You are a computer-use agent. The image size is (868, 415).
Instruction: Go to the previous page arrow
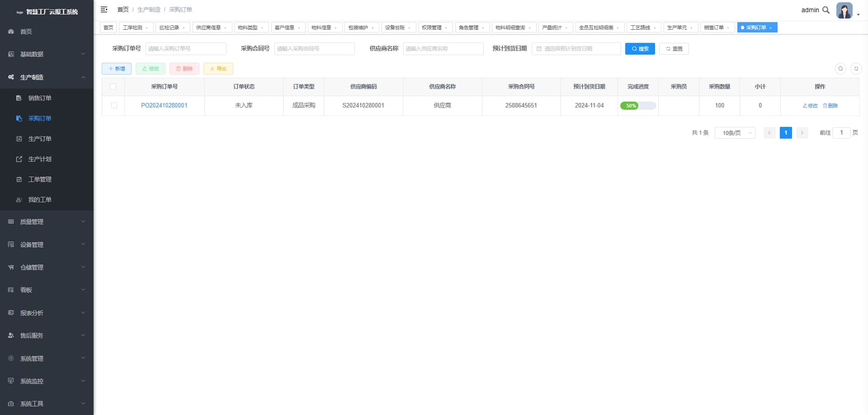[x=769, y=133]
